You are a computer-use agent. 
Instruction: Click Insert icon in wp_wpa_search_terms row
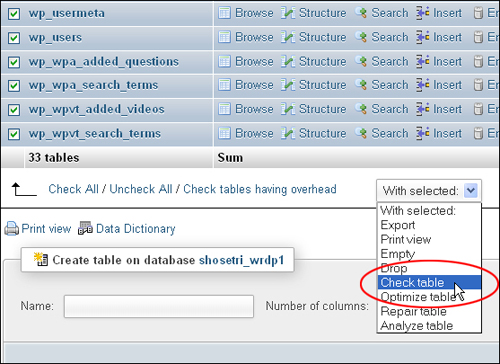point(422,85)
